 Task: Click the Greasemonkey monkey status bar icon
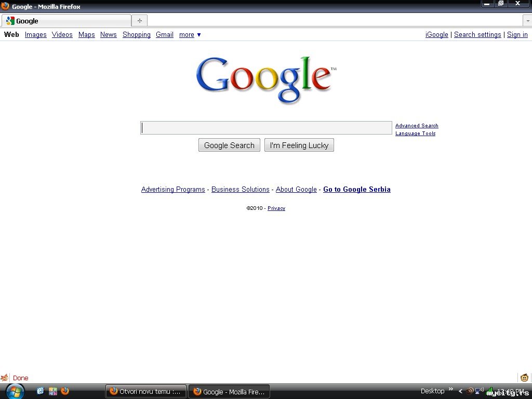click(525, 377)
